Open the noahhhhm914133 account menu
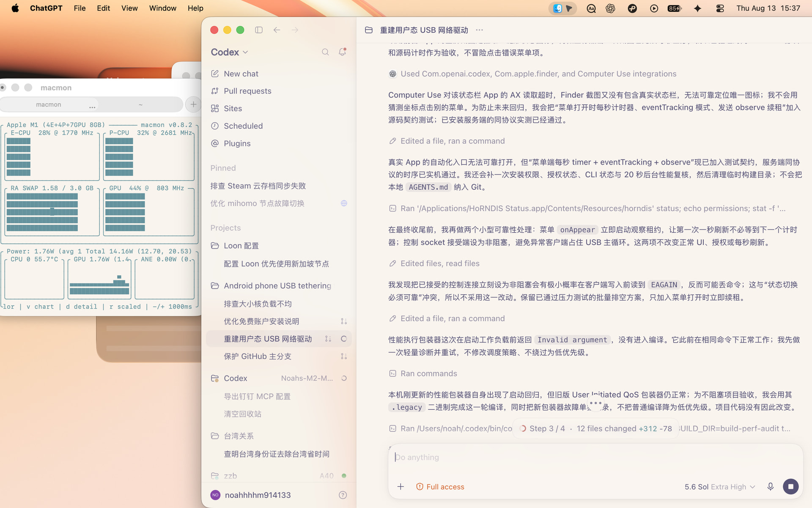Screen dimensions: 812x508 coord(258,495)
